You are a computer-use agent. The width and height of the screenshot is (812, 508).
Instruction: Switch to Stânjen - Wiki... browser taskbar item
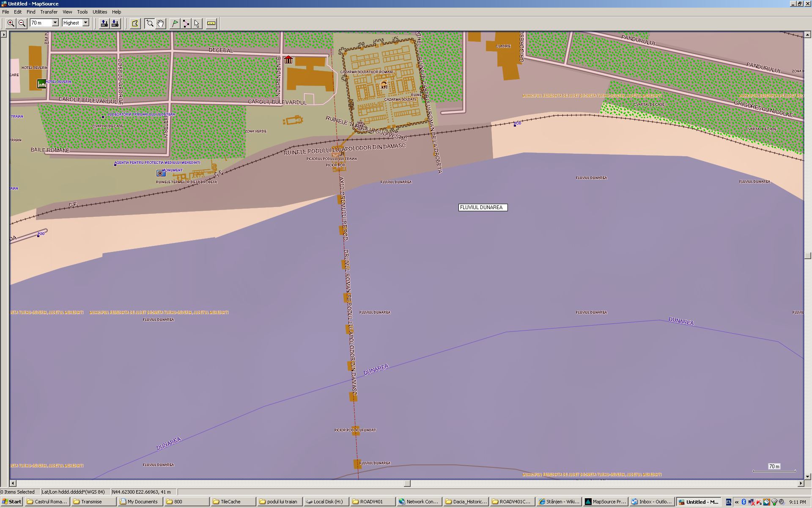point(559,502)
